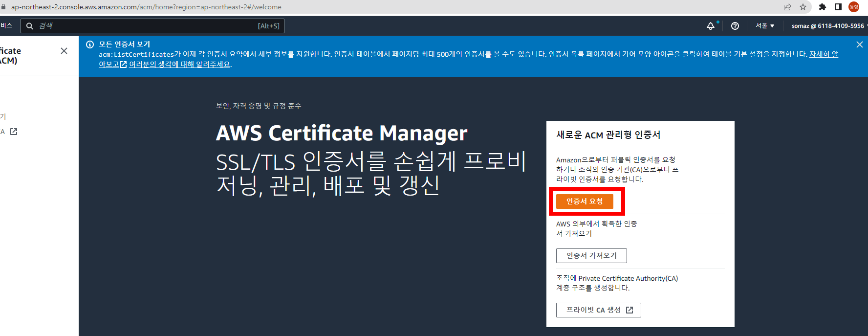Click the external link icon on 프라이빗 CA 생성
The image size is (868, 336).
coord(629,310)
